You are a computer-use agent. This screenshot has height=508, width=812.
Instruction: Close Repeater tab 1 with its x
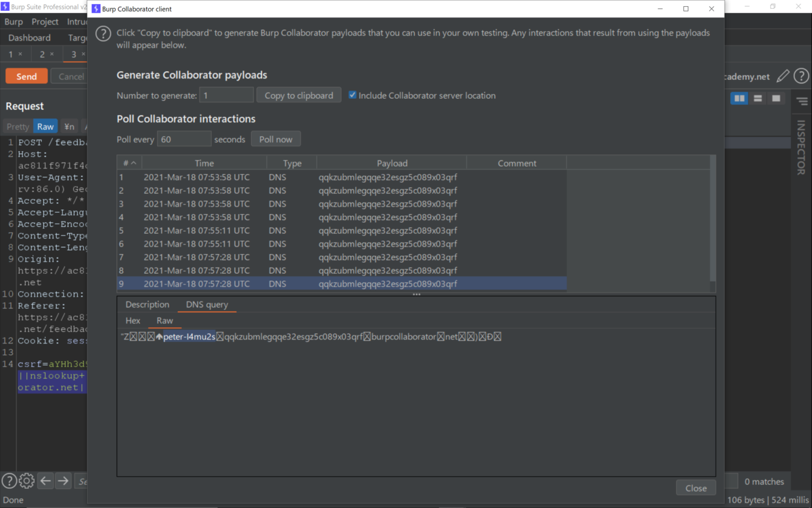(20, 54)
